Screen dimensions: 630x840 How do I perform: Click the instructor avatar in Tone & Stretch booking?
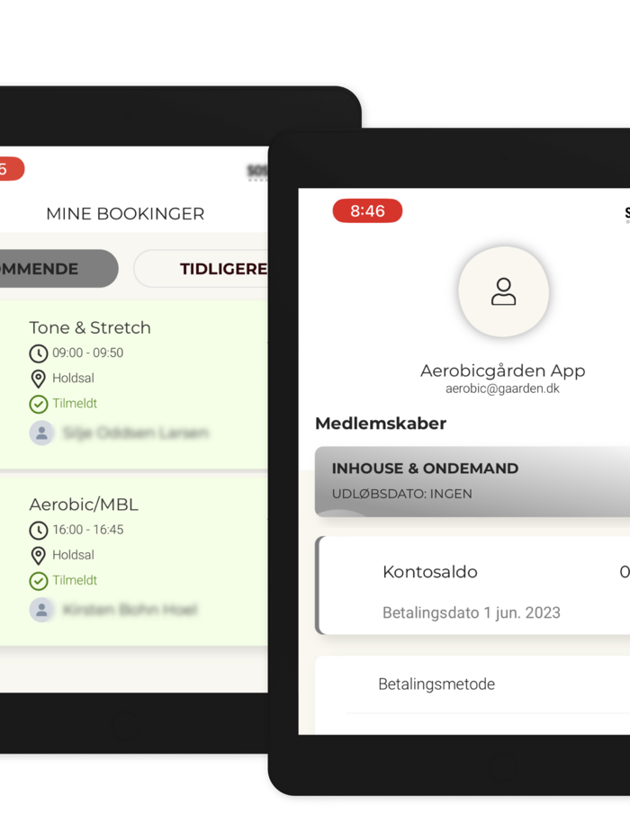click(41, 433)
